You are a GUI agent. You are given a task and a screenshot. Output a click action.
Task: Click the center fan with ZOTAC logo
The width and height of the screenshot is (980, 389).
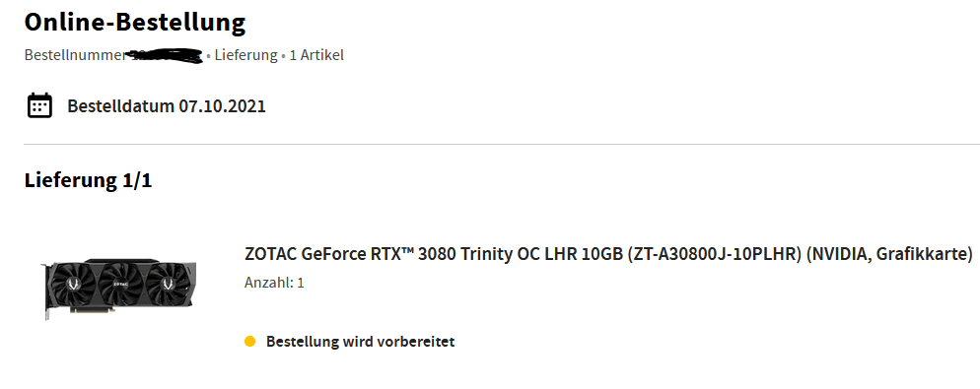[120, 284]
